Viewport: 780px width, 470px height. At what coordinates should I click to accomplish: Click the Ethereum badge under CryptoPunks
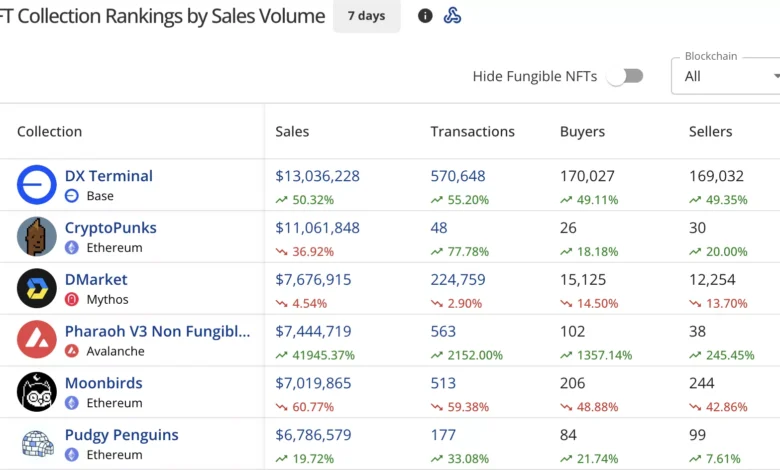[x=72, y=248]
